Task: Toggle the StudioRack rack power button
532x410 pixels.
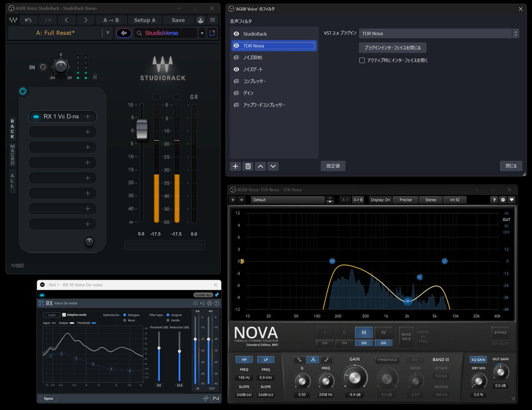Action: (23, 91)
